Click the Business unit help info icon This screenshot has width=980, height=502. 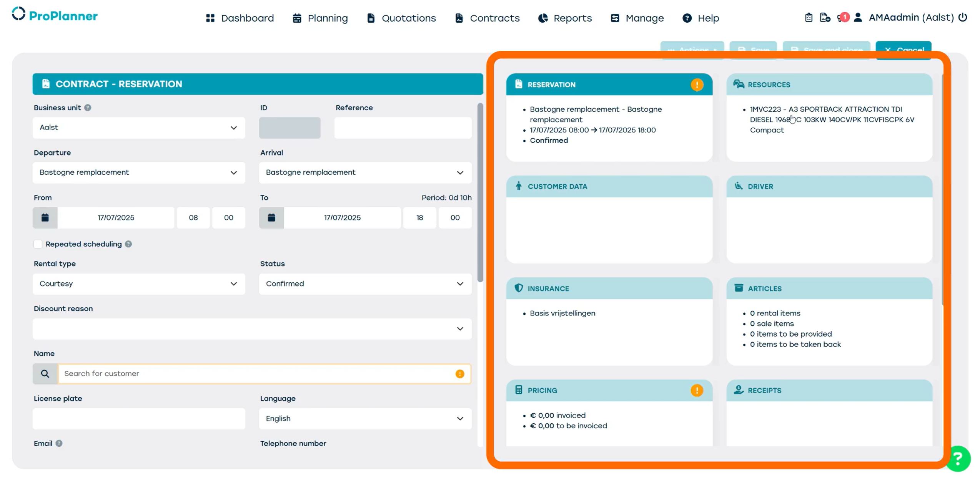(x=88, y=108)
